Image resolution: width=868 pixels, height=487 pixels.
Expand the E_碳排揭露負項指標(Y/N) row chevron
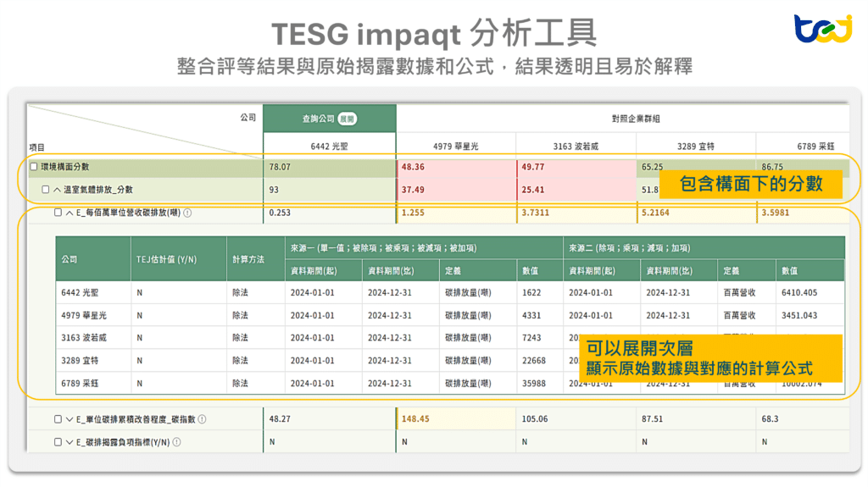click(70, 442)
